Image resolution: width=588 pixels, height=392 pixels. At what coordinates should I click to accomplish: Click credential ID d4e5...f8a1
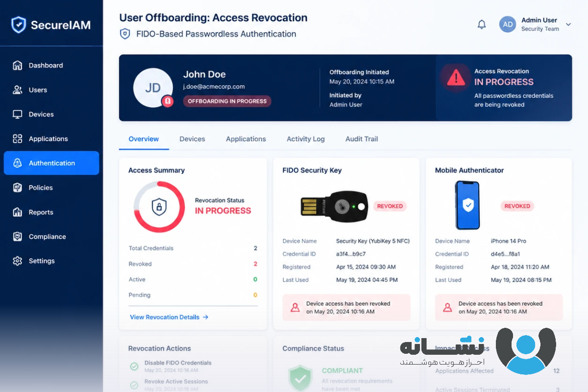(505, 254)
